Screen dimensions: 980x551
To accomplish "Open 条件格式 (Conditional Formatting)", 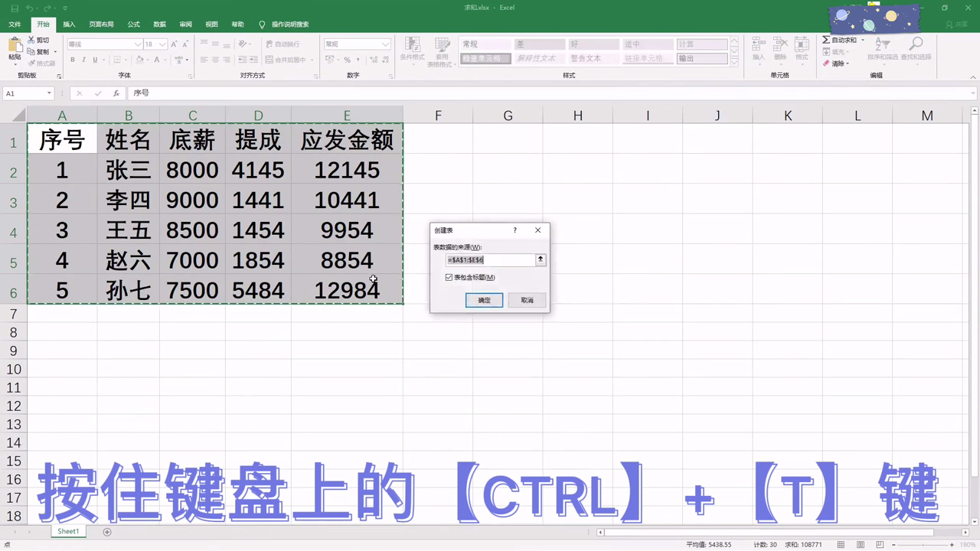I will 412,50.
